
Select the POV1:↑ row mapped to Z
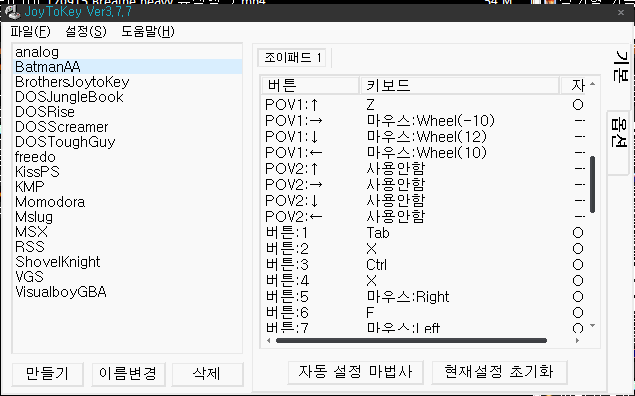pos(424,105)
